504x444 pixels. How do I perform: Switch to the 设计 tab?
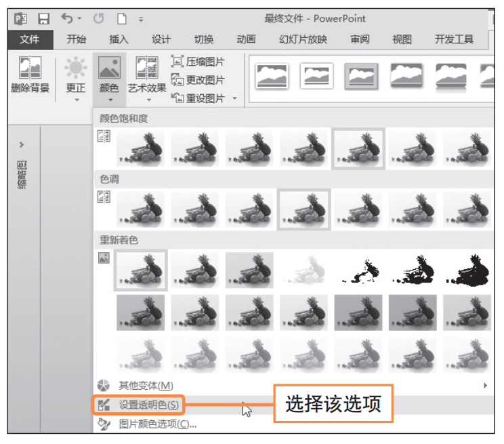(x=161, y=39)
